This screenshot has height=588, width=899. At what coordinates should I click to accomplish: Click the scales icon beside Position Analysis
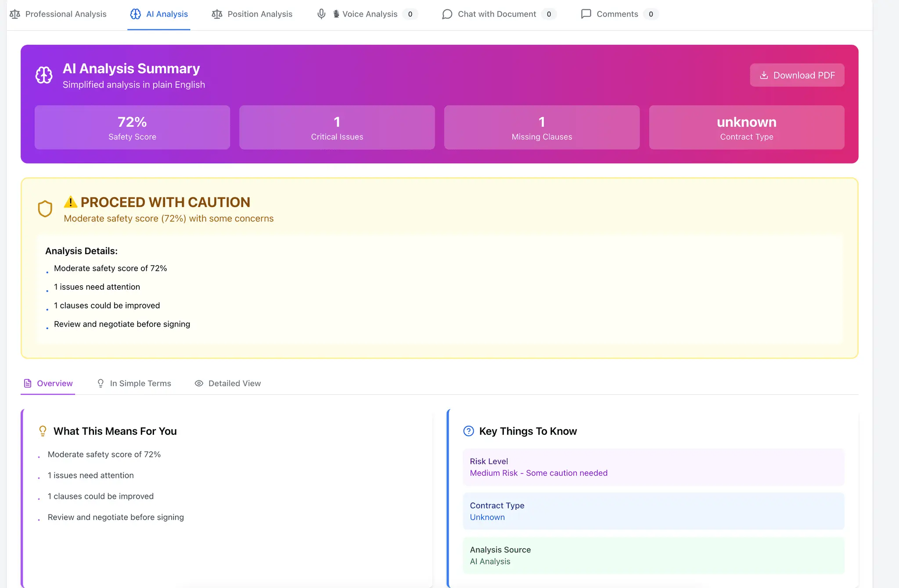(217, 14)
